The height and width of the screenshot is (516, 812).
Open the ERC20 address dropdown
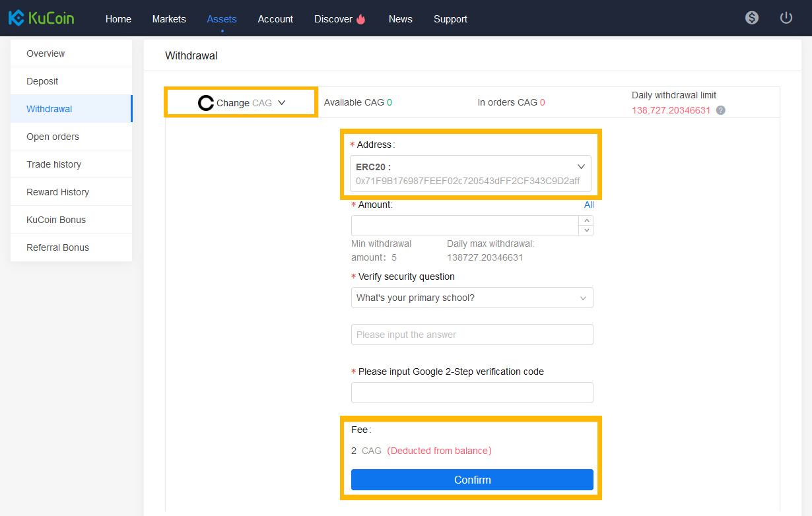(x=471, y=174)
